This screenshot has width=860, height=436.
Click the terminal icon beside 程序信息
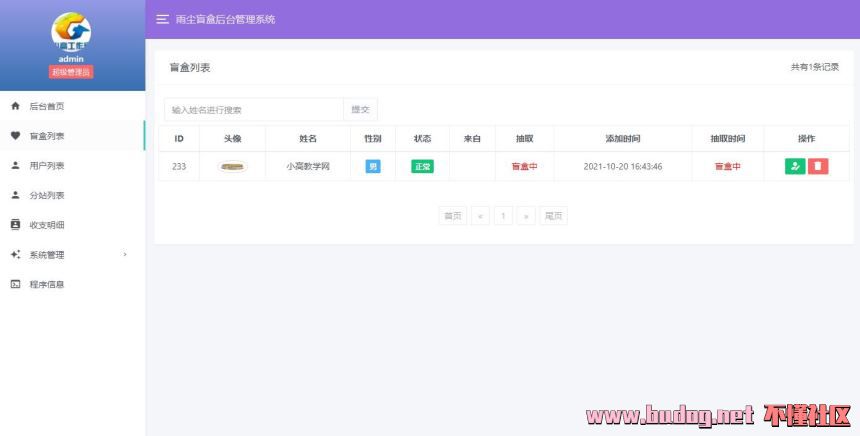pos(15,284)
